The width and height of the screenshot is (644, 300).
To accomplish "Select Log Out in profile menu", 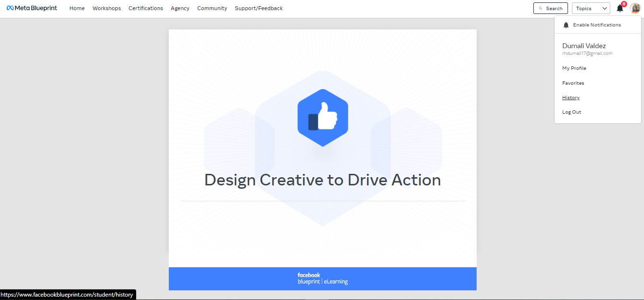I will (572, 112).
